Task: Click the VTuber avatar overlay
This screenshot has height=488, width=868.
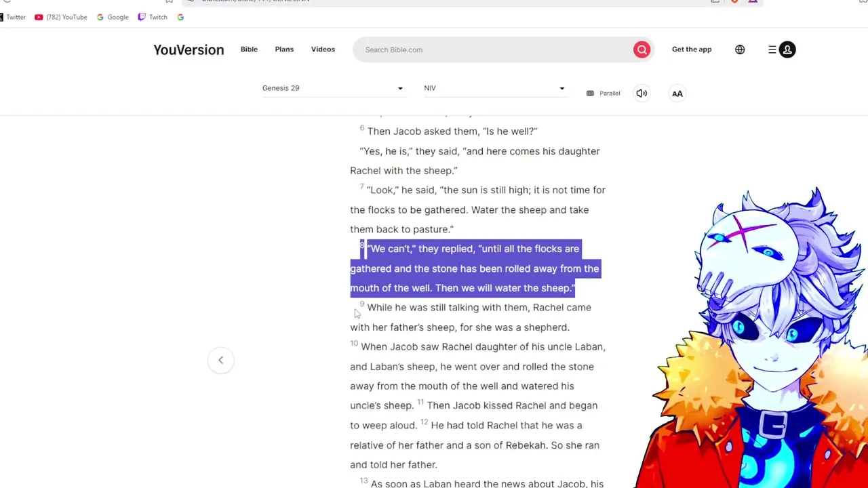Action: click(x=753, y=339)
